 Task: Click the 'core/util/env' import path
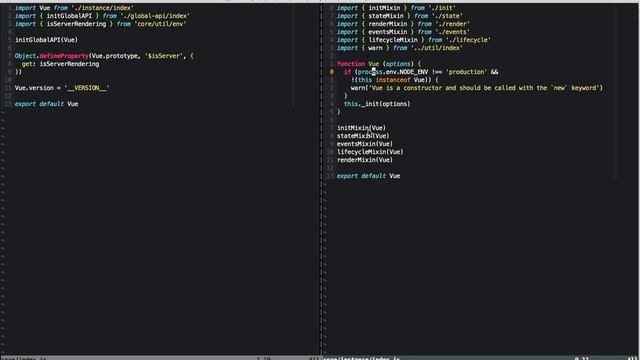point(160,24)
